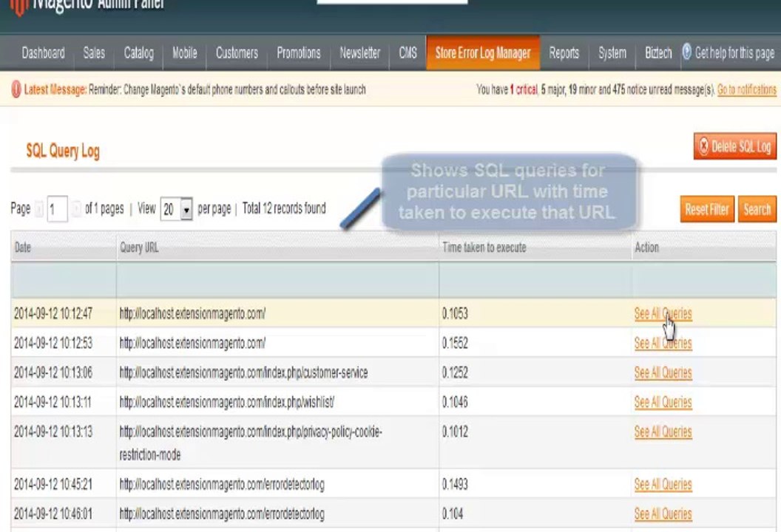The height and width of the screenshot is (532, 781).
Task: Click the time value 0.1053
Action: point(455,313)
